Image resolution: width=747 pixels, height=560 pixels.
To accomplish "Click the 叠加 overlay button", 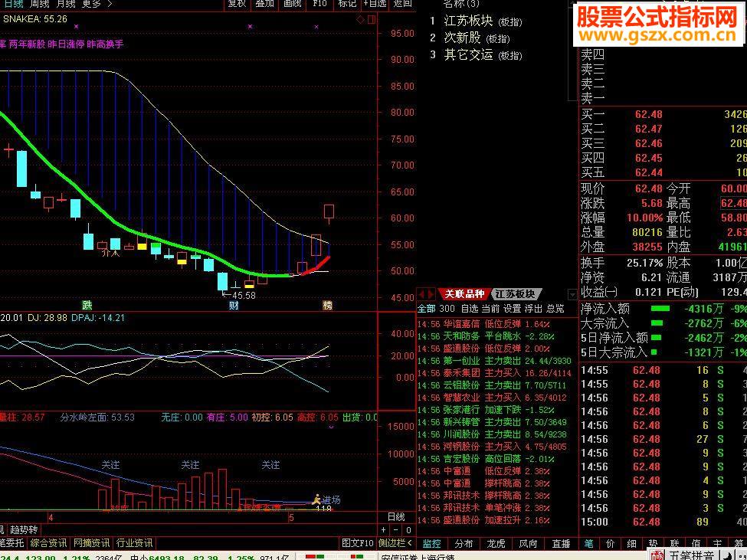I will pyautogui.click(x=265, y=4).
